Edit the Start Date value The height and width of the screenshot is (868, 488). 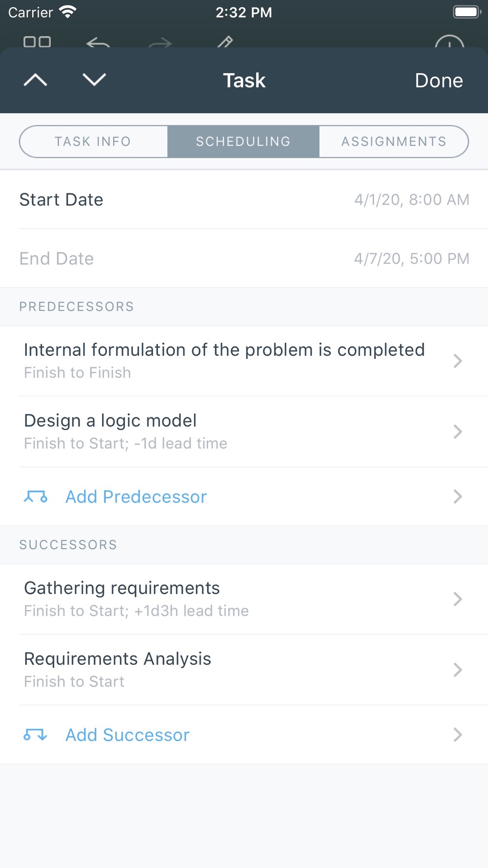[411, 200]
